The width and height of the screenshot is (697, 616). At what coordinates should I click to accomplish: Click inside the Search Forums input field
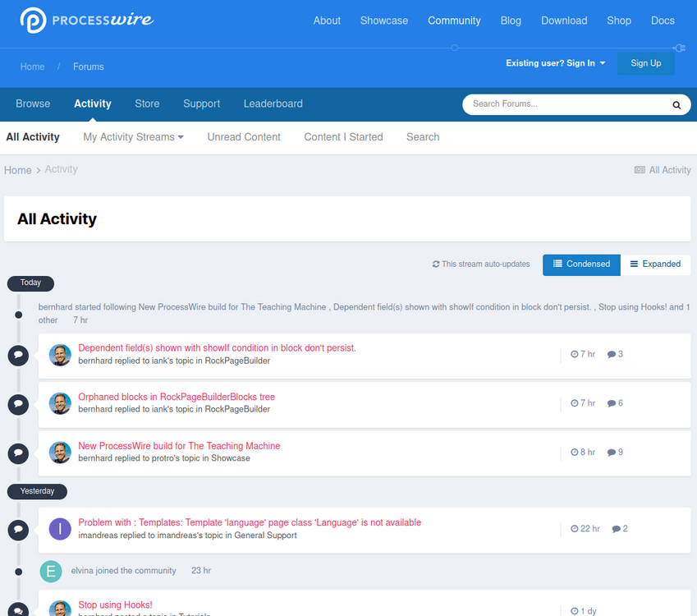coord(558,105)
